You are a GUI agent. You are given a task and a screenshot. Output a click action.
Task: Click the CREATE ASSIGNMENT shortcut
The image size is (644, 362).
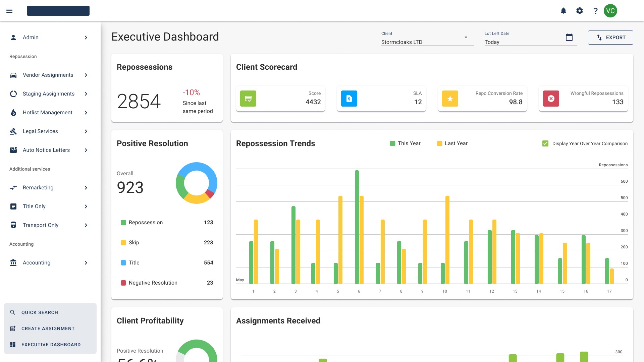point(48,328)
